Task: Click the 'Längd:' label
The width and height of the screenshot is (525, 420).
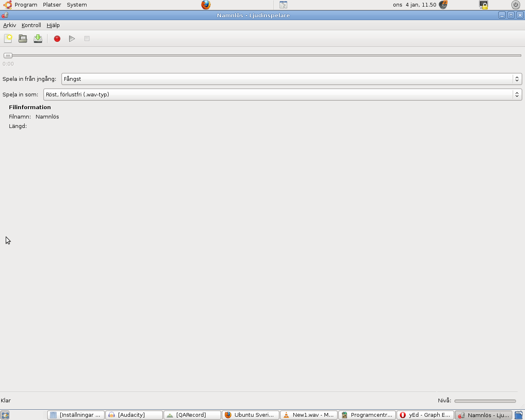Action: 18,126
